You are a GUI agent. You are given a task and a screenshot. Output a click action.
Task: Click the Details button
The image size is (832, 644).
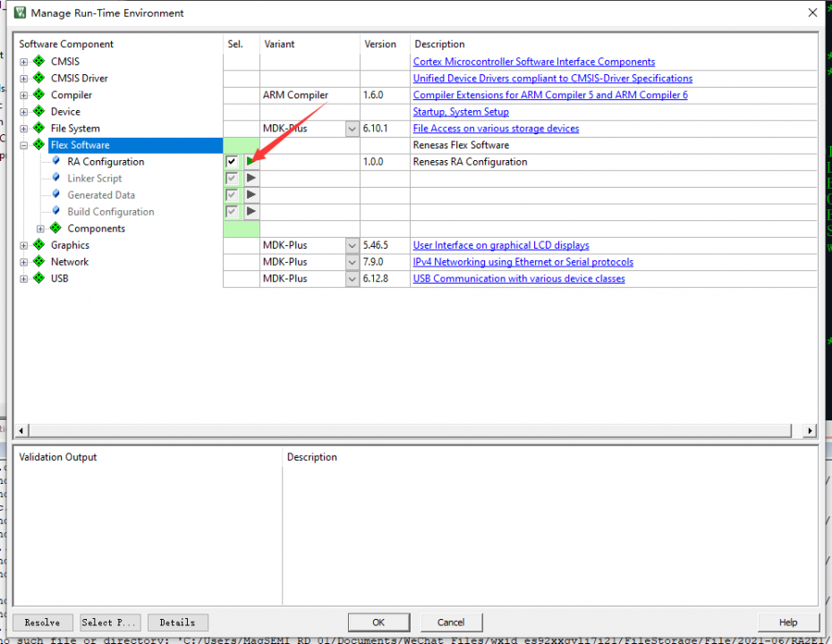click(x=178, y=623)
